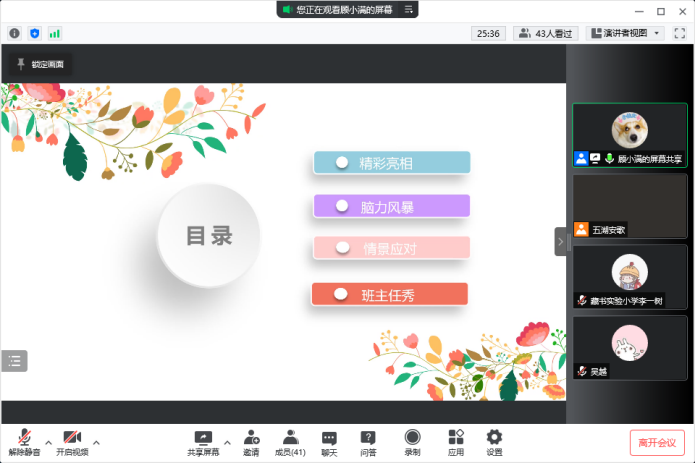Open the Q&A panel
The height and width of the screenshot is (463, 695).
368,443
